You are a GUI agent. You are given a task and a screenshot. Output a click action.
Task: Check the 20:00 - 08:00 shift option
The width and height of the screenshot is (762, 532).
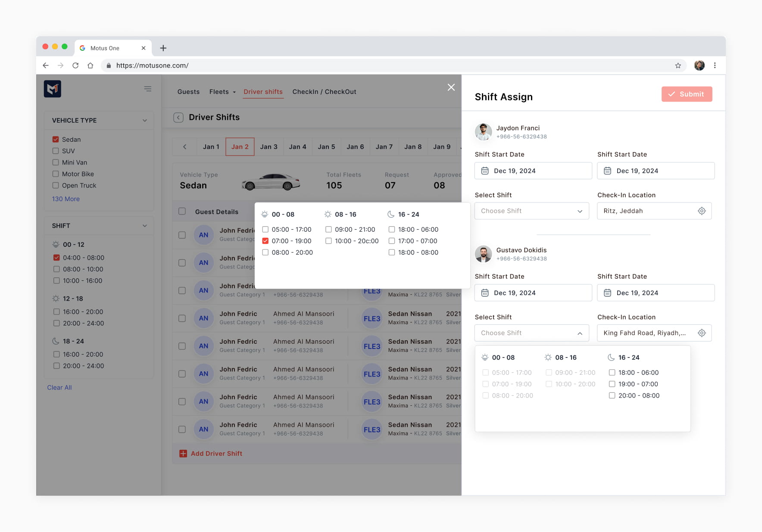pyautogui.click(x=612, y=395)
